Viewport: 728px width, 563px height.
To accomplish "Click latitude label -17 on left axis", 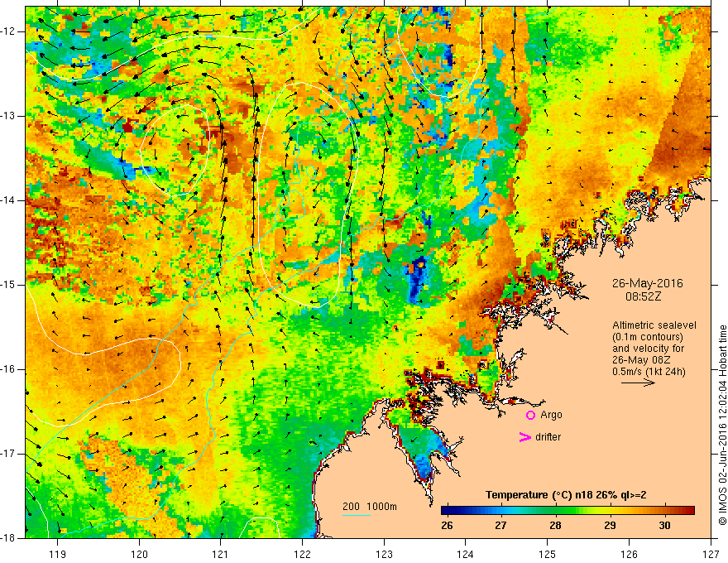I will coord(9,454).
